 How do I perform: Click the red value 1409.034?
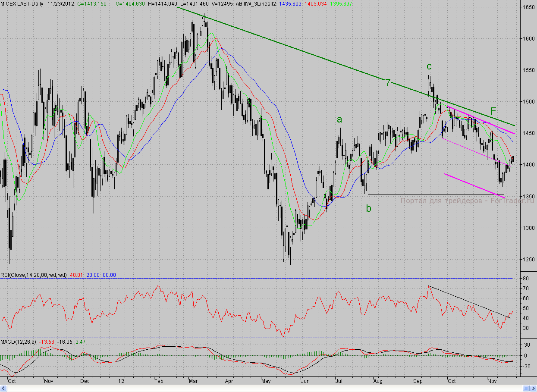317,3
